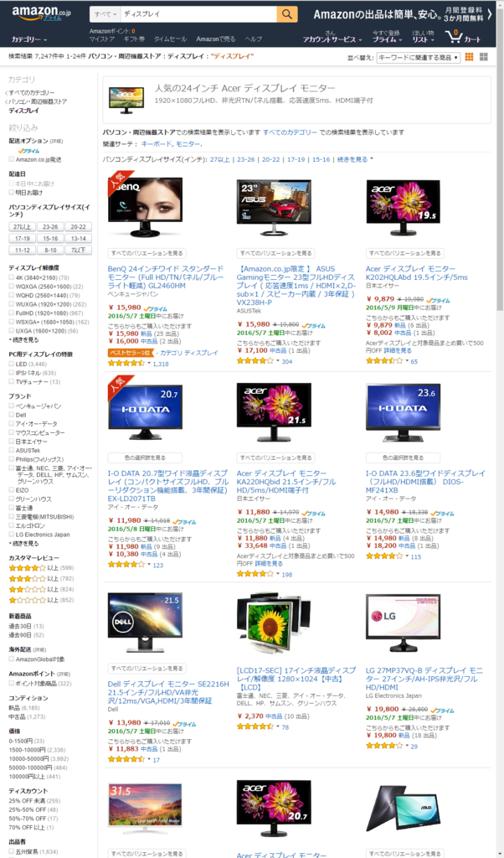
Task: Filter by one star and up
Action: (27, 600)
